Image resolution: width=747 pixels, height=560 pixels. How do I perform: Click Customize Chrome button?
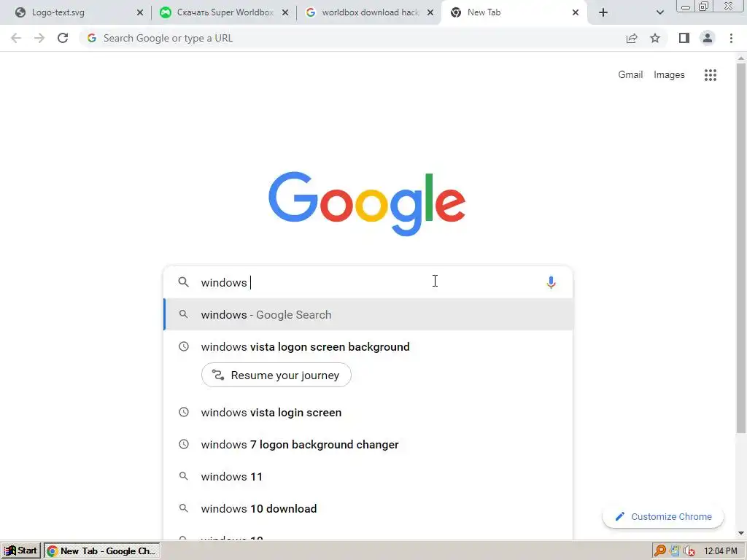tap(663, 517)
